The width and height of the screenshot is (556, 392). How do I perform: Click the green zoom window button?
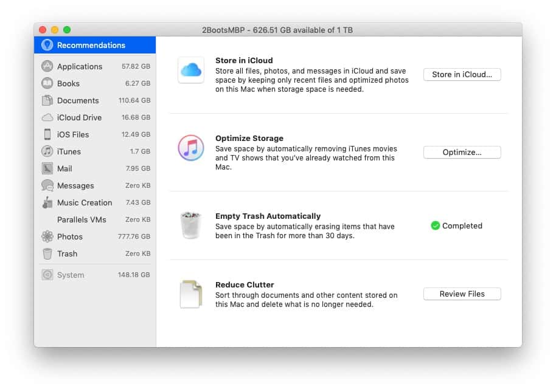pos(67,30)
